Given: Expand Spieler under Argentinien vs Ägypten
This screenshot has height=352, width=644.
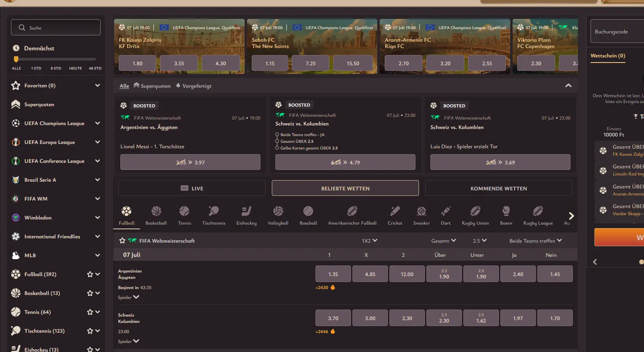Looking at the screenshot, I should point(129,297).
